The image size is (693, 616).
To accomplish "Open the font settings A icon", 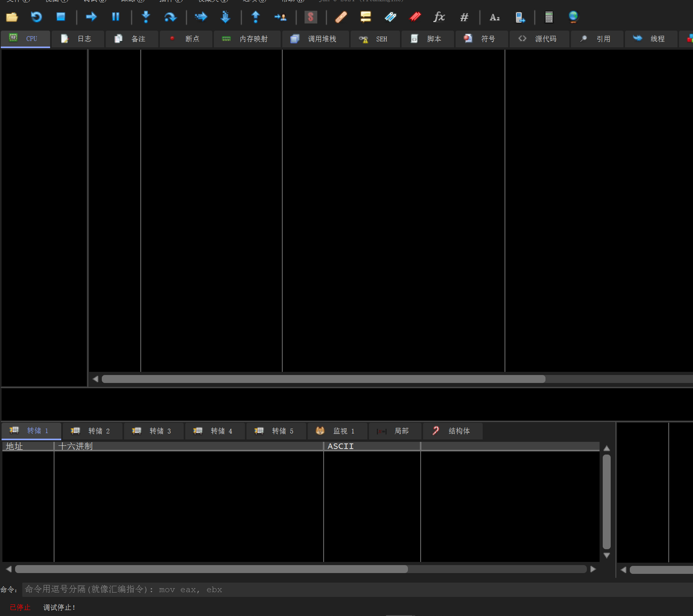I will click(495, 17).
